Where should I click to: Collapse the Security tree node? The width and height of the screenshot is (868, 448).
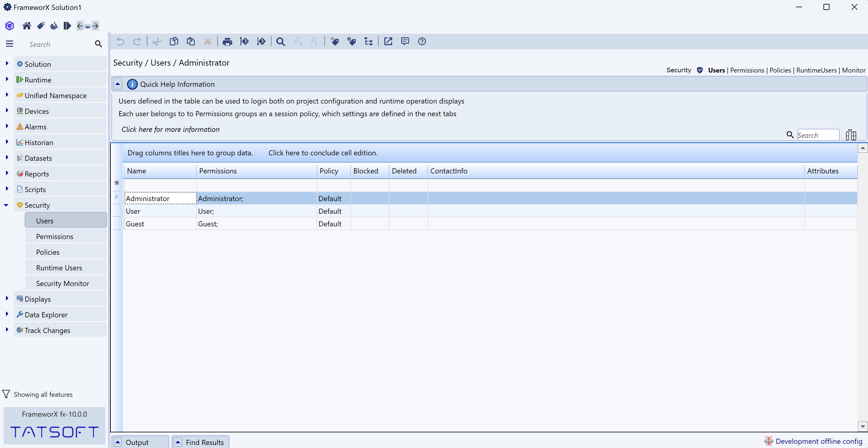click(6, 205)
